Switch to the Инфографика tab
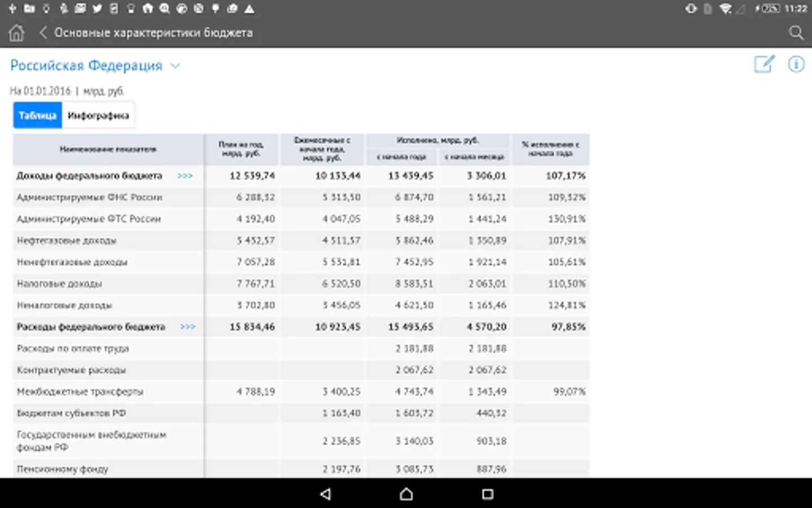 [98, 115]
